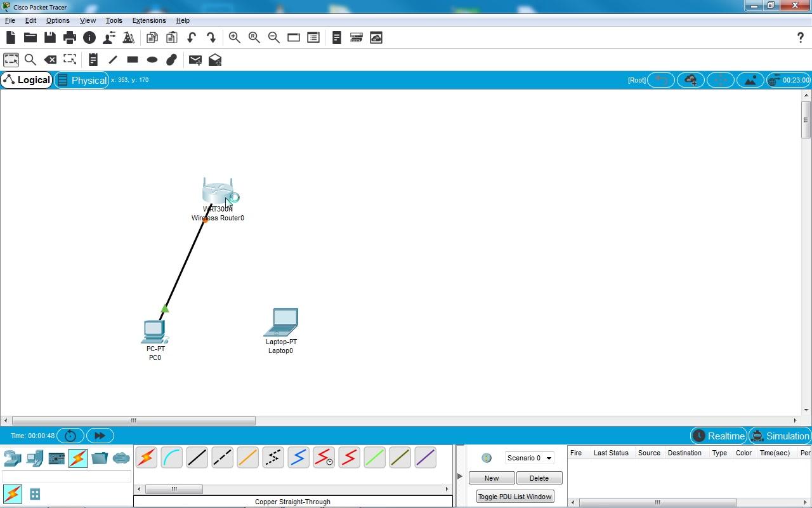Open the View menu
This screenshot has width=812, height=508.
pyautogui.click(x=88, y=20)
